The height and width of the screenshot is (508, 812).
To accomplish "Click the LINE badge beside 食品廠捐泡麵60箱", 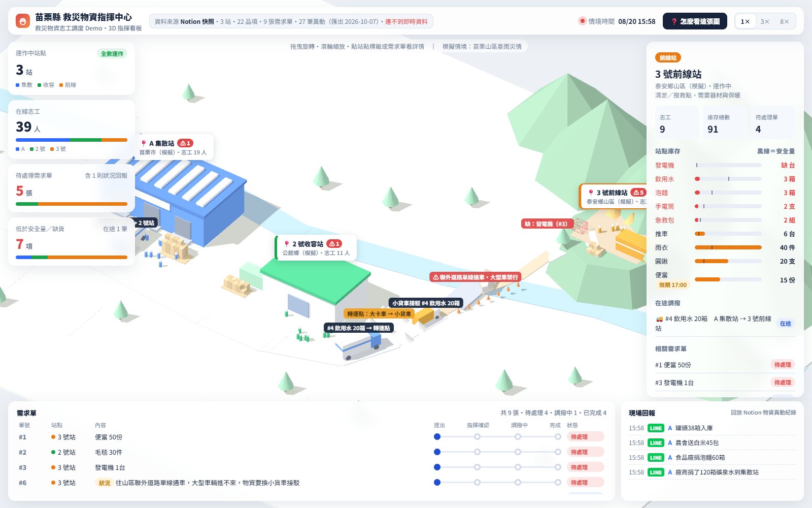I will [656, 458].
